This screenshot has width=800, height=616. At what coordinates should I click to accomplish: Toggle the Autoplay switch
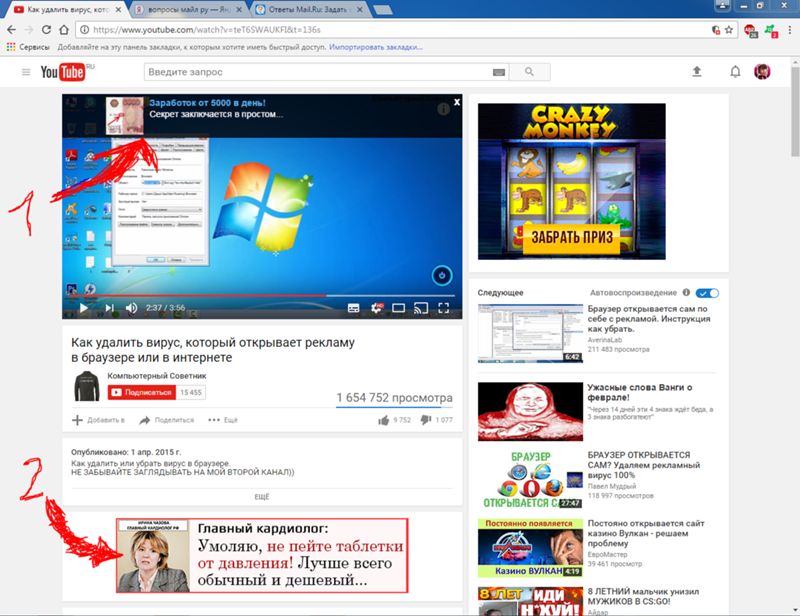(707, 293)
